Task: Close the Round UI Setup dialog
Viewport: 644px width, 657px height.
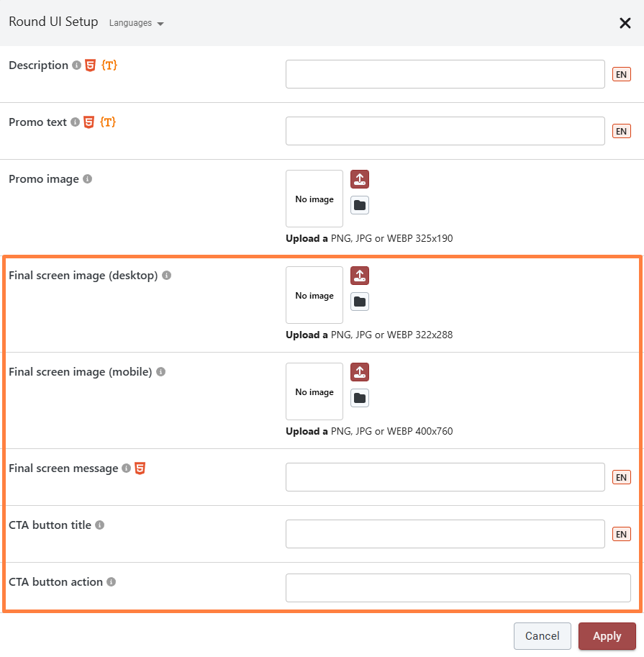Action: [625, 23]
